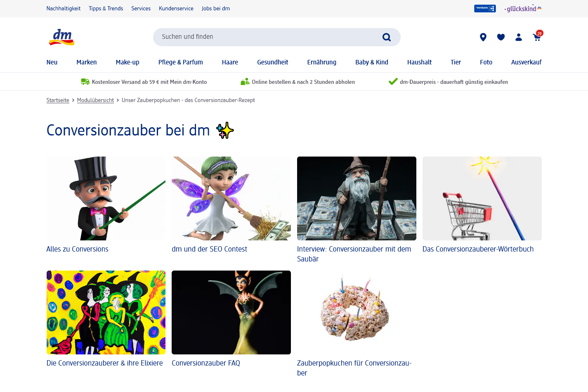Open Conversionzauber FAQ link
The height and width of the screenshot is (392, 588).
pos(206,363)
